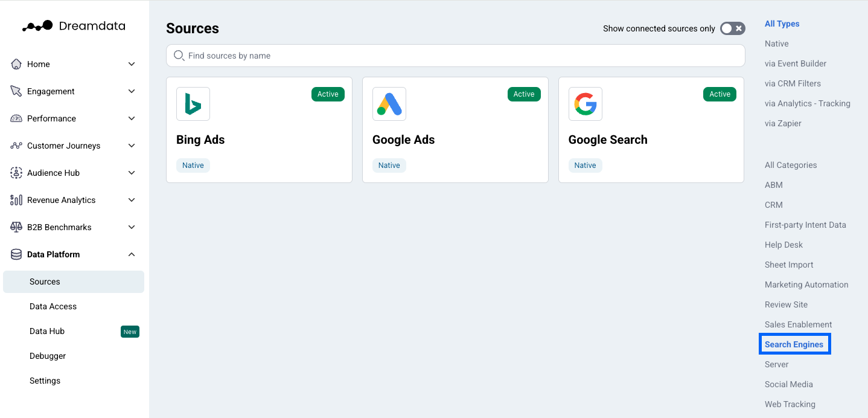Screen dimensions: 868x418
Task: Click the Bing Ads logo icon
Action: click(x=193, y=104)
